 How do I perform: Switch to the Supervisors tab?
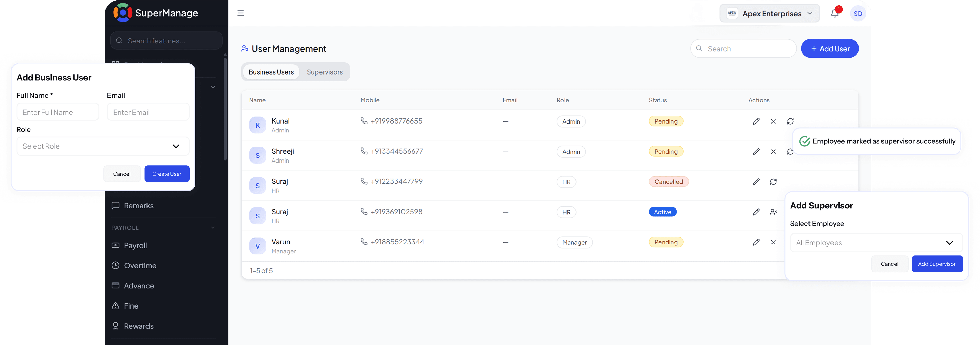click(x=325, y=72)
